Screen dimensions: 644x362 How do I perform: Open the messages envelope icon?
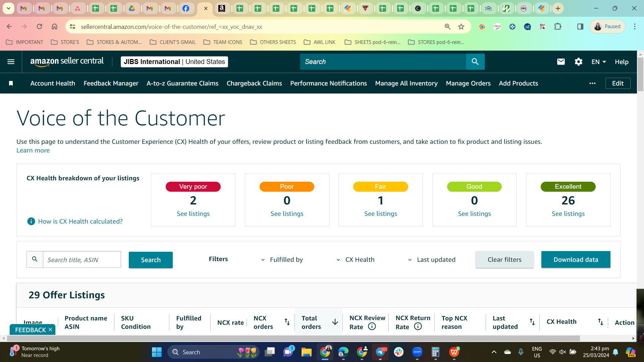(x=561, y=62)
